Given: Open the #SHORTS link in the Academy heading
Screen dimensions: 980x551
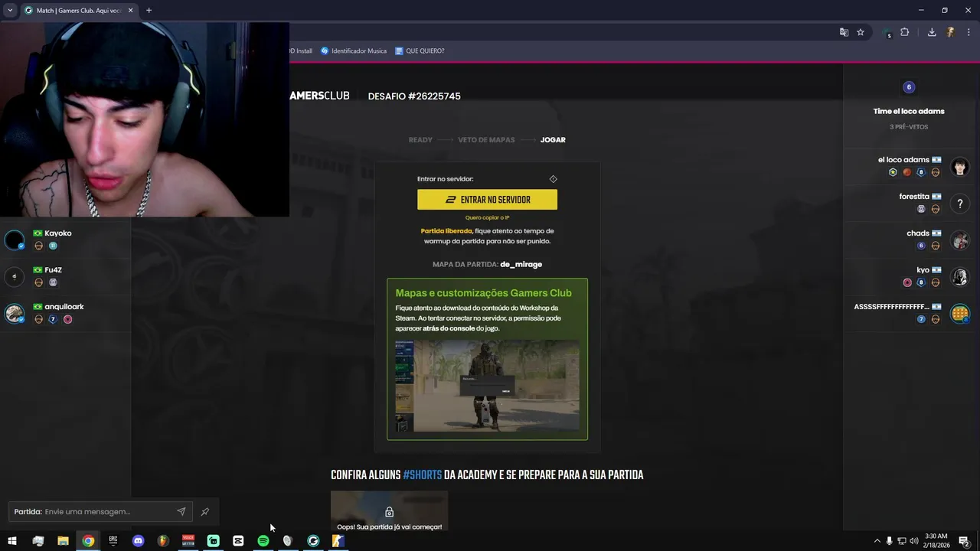Looking at the screenshot, I should pos(423,475).
